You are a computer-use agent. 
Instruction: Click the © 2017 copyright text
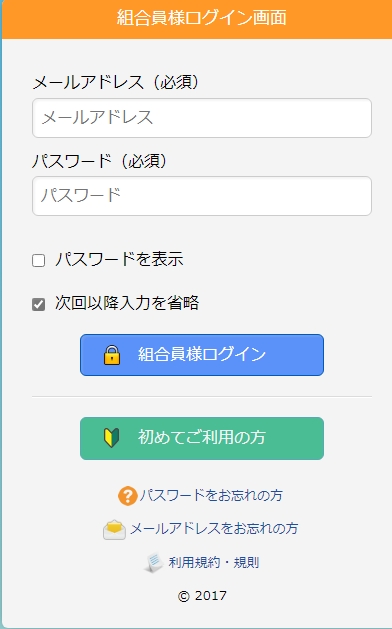pos(202,596)
